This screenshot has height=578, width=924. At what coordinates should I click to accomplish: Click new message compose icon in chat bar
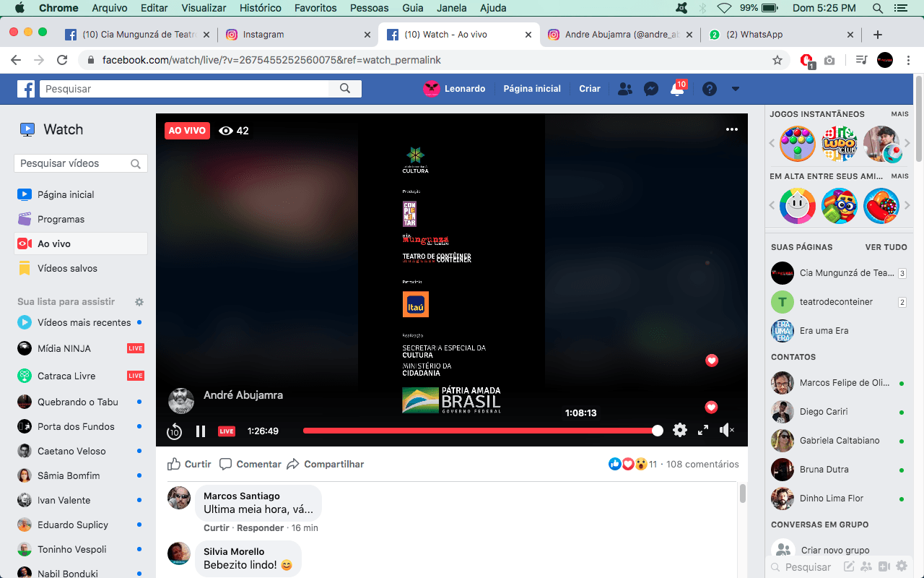click(850, 567)
